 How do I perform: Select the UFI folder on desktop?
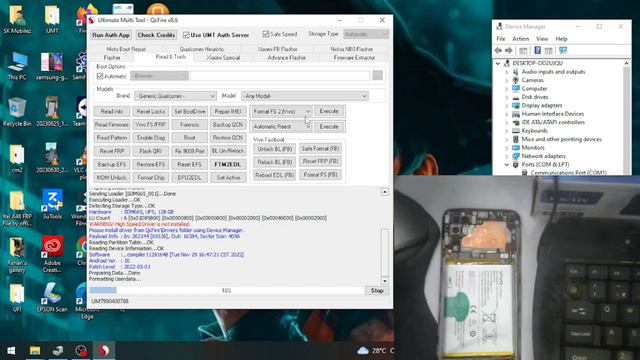(x=17, y=297)
